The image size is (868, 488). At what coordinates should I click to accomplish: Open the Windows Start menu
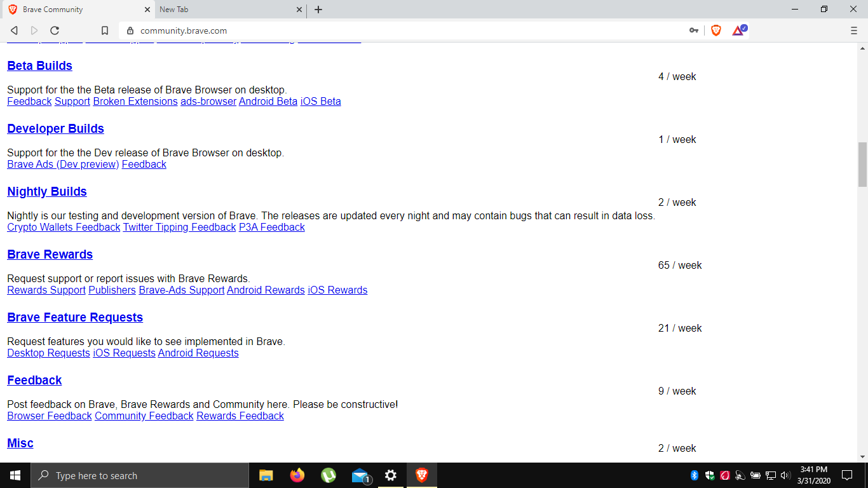click(15, 475)
